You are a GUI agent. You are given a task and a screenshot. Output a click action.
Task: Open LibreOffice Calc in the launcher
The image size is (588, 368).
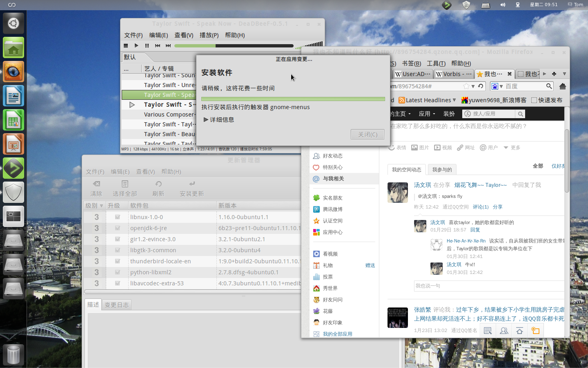(13, 120)
